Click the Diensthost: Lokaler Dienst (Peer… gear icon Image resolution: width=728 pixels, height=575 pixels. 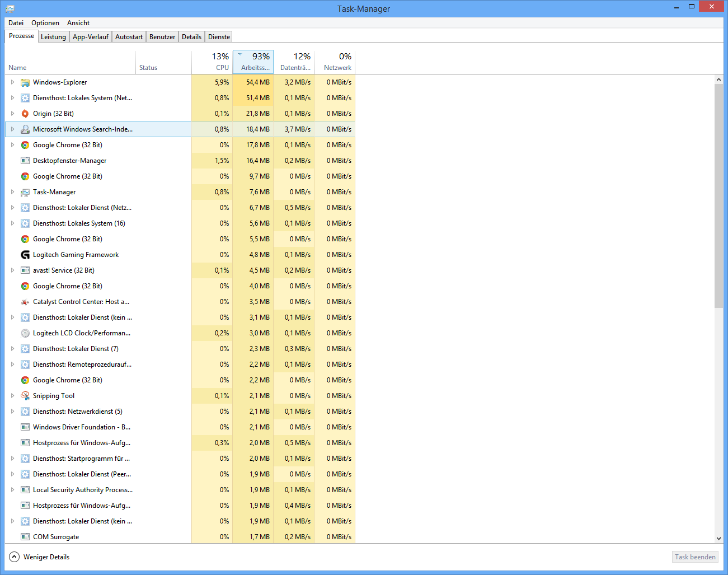click(x=25, y=474)
